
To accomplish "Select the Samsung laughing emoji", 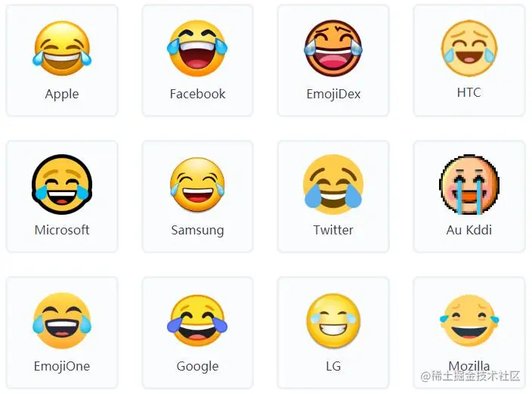I will coord(197,185).
